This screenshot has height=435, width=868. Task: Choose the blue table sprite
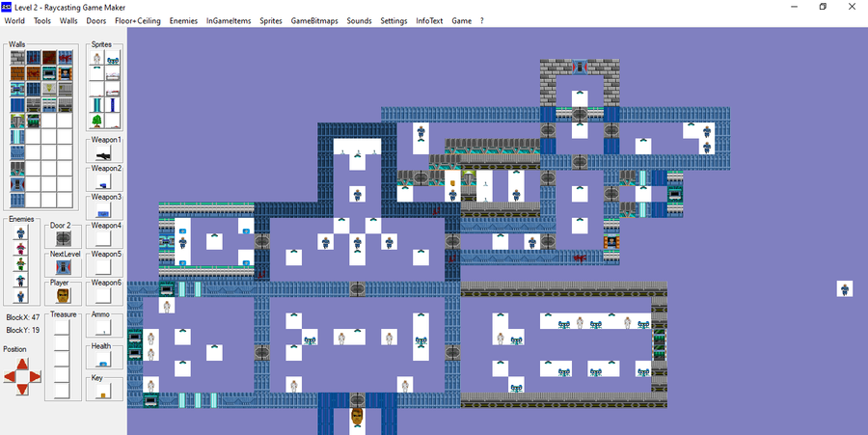pos(113,58)
